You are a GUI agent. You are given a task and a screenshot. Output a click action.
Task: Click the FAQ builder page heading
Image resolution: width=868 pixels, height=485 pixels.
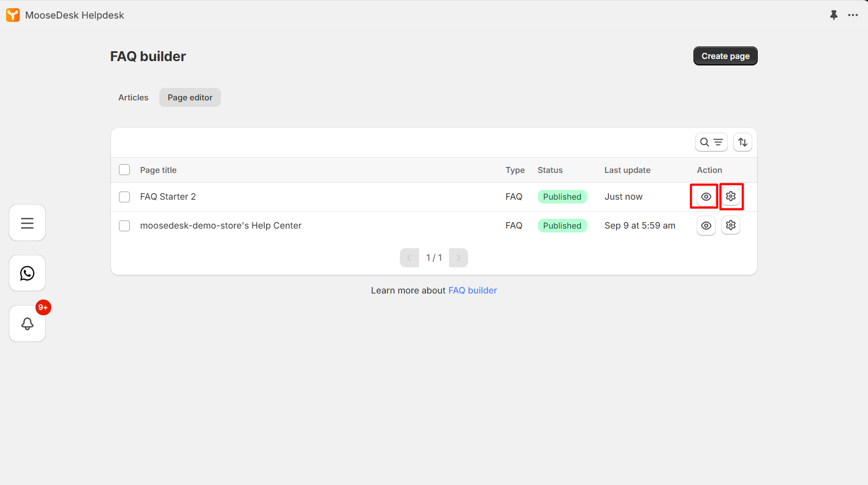coord(148,56)
